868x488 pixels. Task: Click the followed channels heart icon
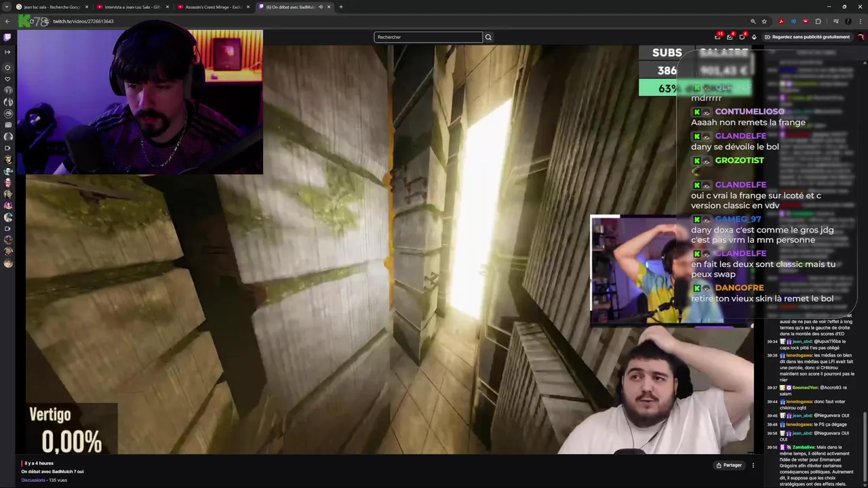point(7,79)
